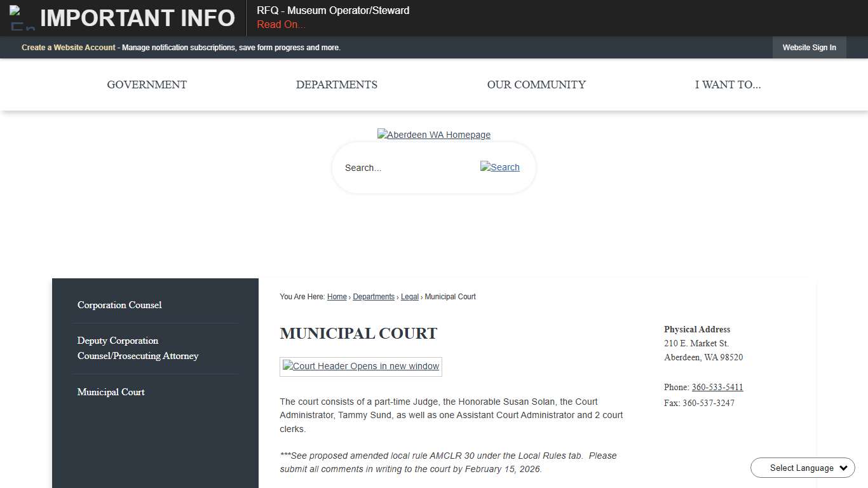Select Municipal Court in the sidebar
The height and width of the screenshot is (488, 868).
[111, 392]
